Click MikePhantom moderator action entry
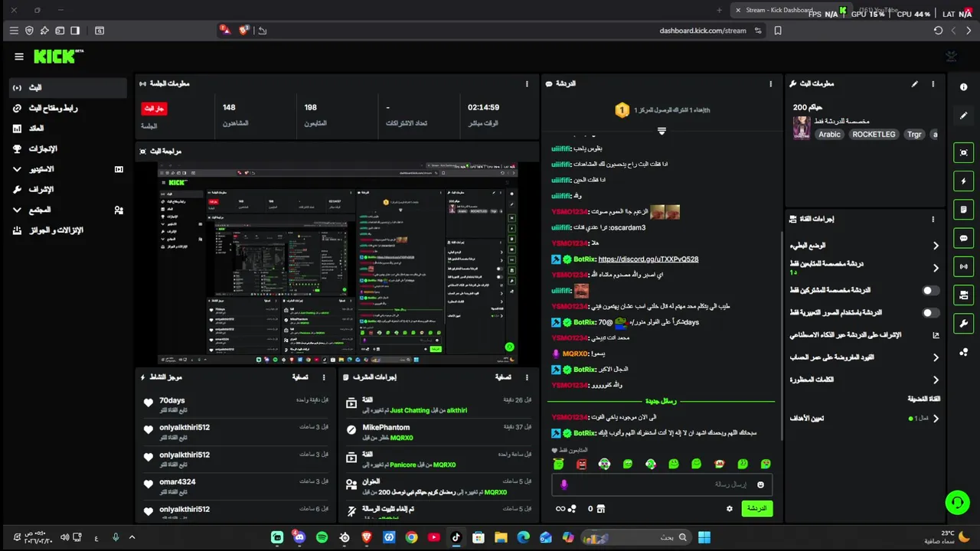 click(439, 432)
